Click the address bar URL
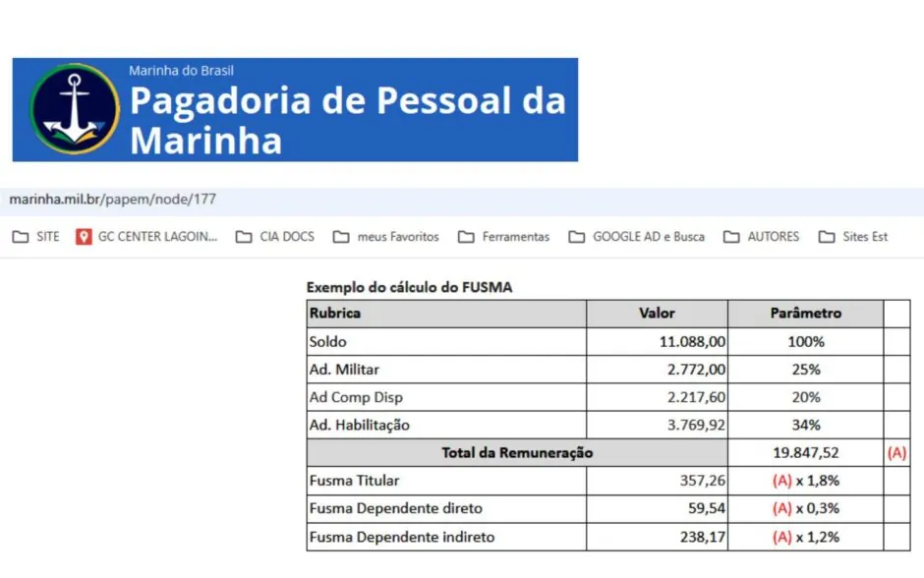Viewport: 924px width, 578px height. (x=113, y=200)
